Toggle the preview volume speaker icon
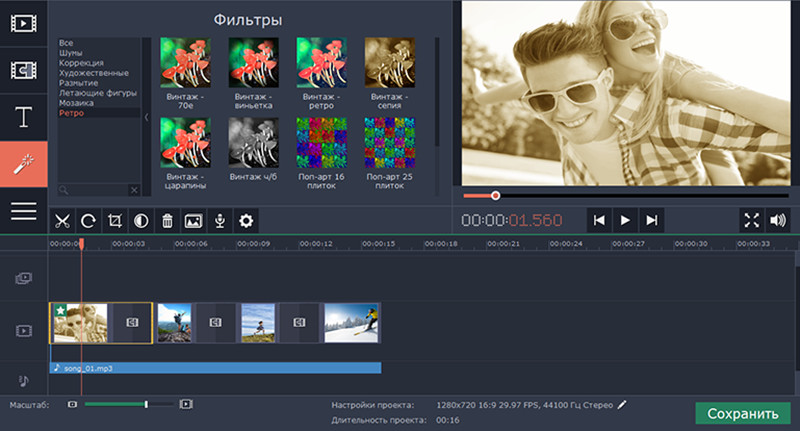Image resolution: width=800 pixels, height=431 pixels. click(x=778, y=220)
